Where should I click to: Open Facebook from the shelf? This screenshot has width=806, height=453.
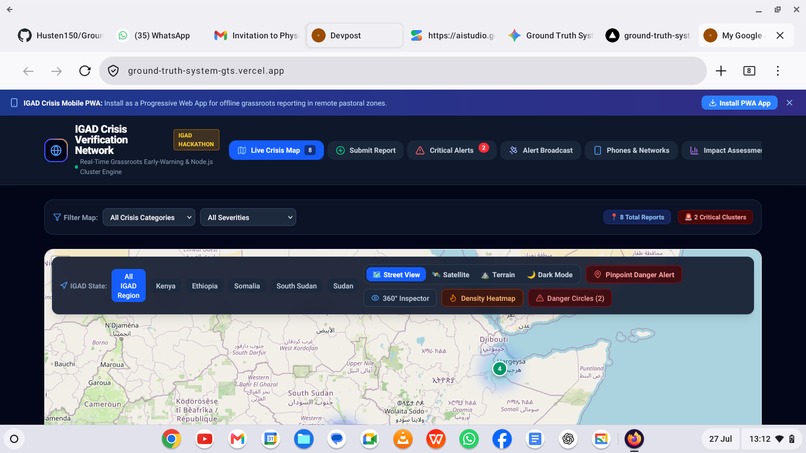tap(502, 439)
